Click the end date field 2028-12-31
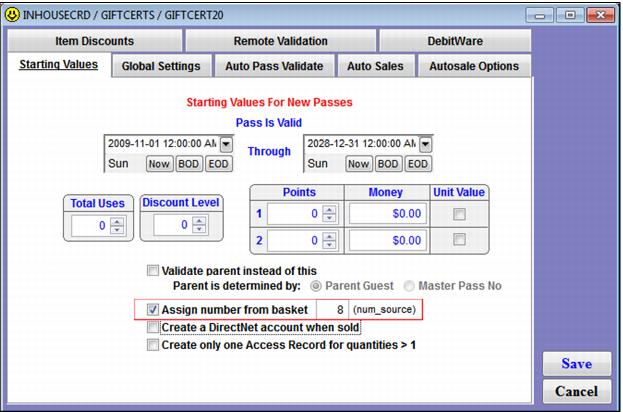 point(362,144)
